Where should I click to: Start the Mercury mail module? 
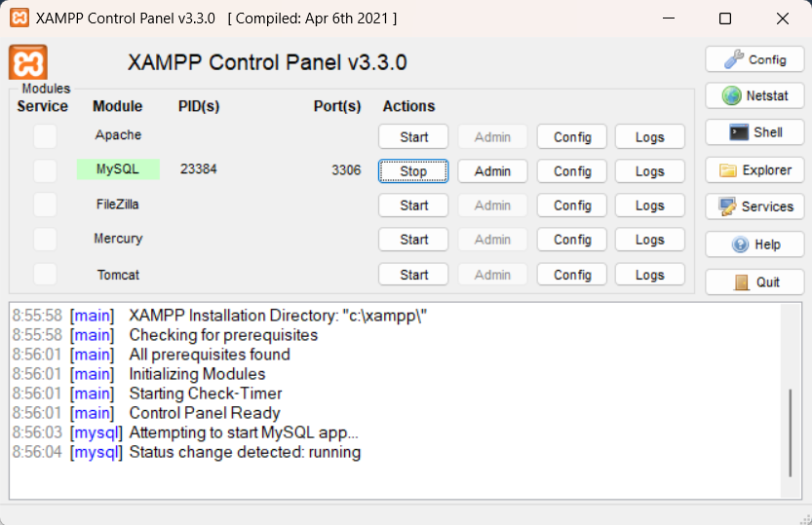click(413, 240)
